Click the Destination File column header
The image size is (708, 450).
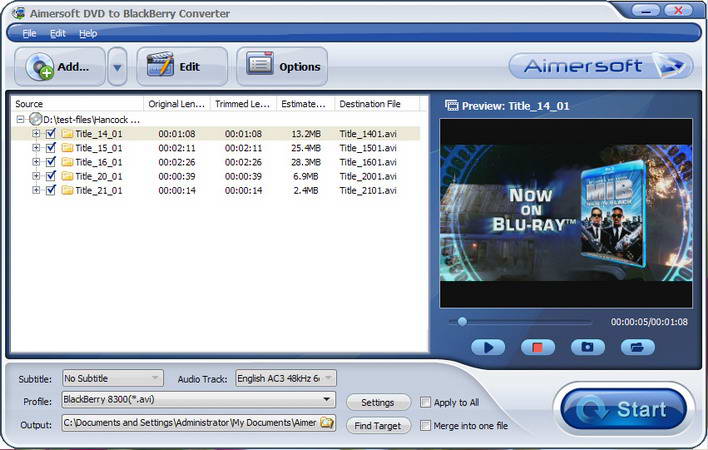click(377, 104)
